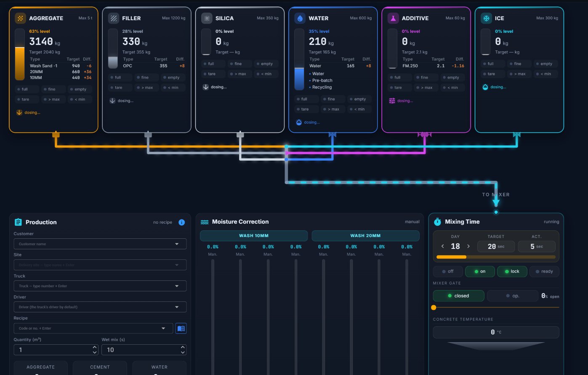
Task: Click the Production clipboard icon
Action: pyautogui.click(x=18, y=222)
